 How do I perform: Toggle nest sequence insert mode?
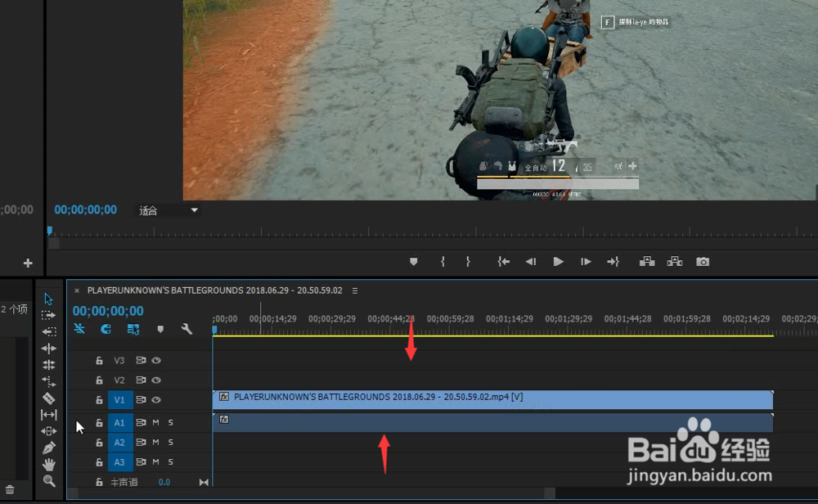click(x=79, y=329)
